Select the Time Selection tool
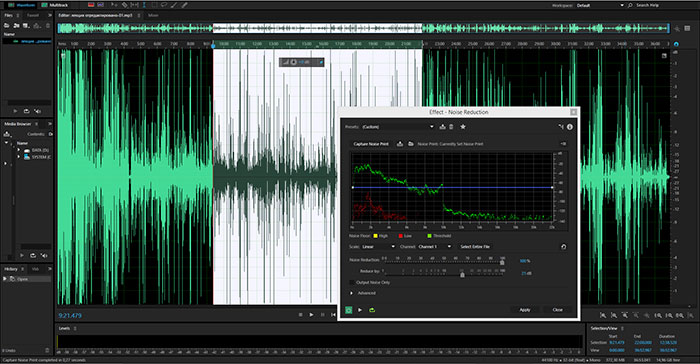This screenshot has width=700, height=364. pyautogui.click(x=144, y=5)
